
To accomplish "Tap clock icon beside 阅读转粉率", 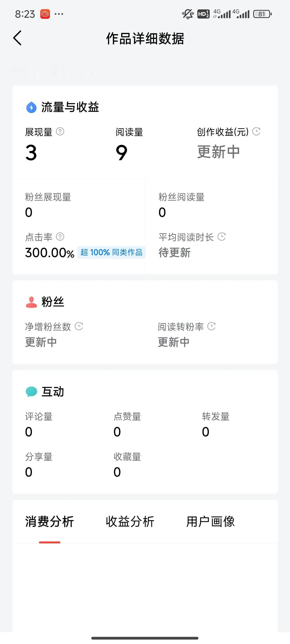I will coord(212,326).
